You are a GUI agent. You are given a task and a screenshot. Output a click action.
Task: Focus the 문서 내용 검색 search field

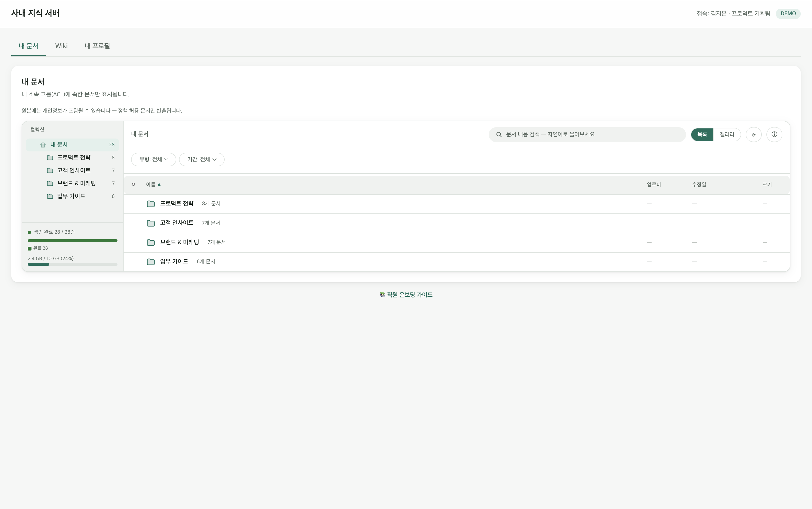pyautogui.click(x=587, y=135)
